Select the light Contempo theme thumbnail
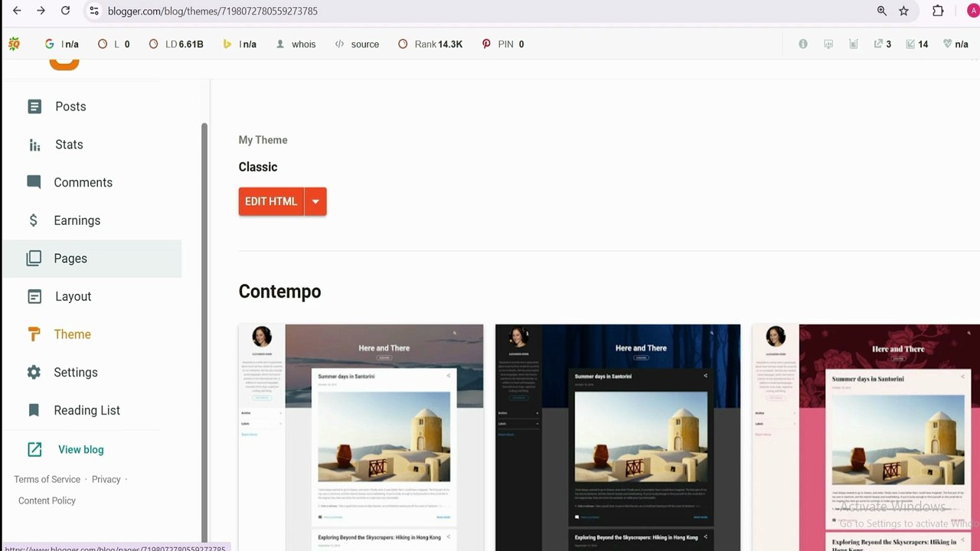The image size is (980, 551). pos(361,438)
